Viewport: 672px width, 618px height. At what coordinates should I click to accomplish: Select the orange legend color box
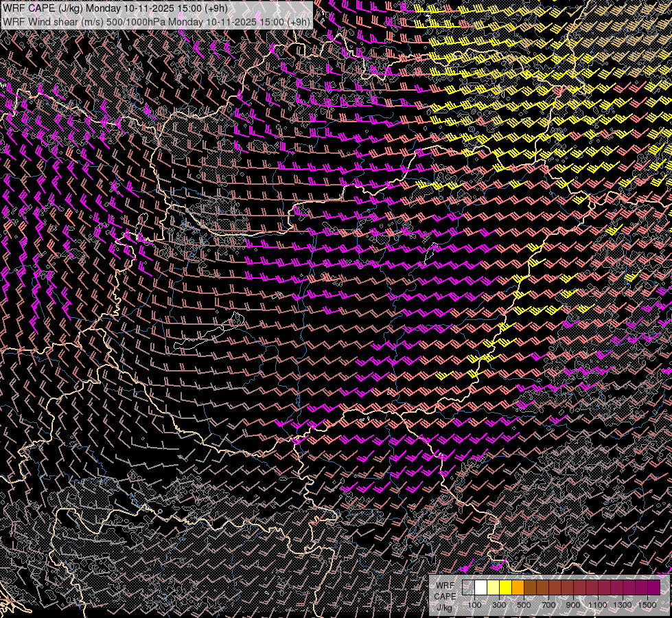[518, 588]
